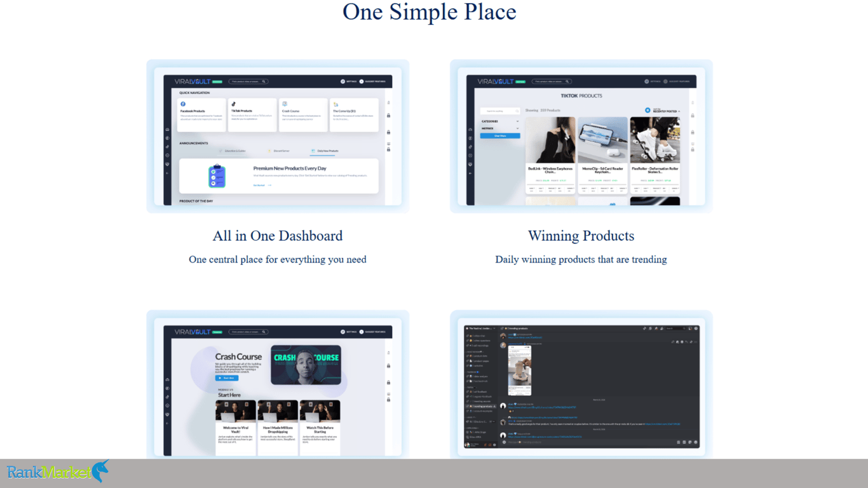The image size is (868, 488).
Task: Open the Crash Course quick navigation card
Action: pyautogui.click(x=303, y=115)
